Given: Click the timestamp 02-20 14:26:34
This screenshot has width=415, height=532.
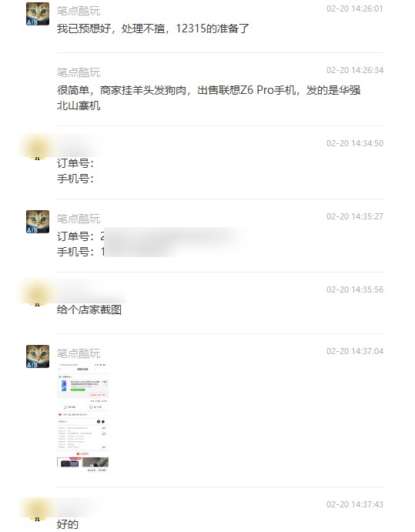Looking at the screenshot, I should coord(355,70).
